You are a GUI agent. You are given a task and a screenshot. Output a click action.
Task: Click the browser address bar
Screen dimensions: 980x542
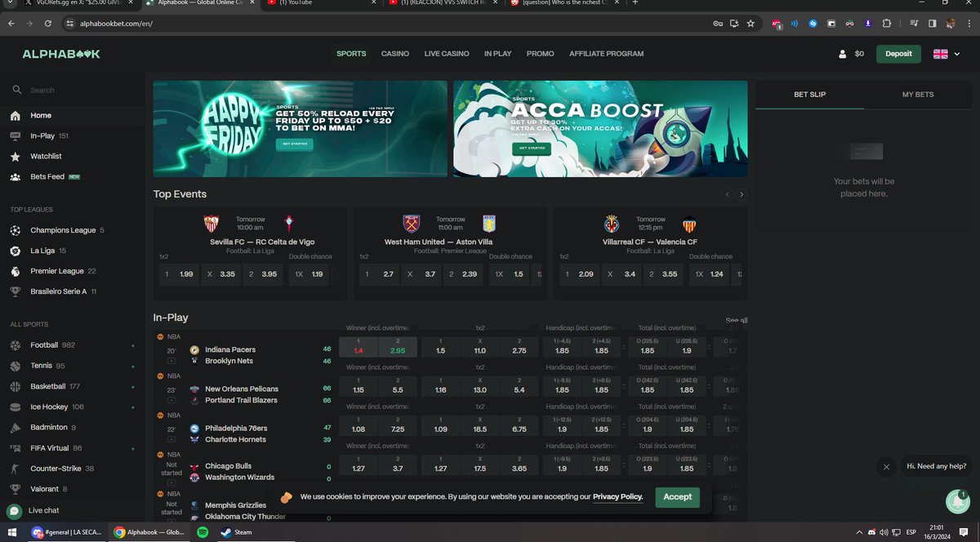[392, 24]
